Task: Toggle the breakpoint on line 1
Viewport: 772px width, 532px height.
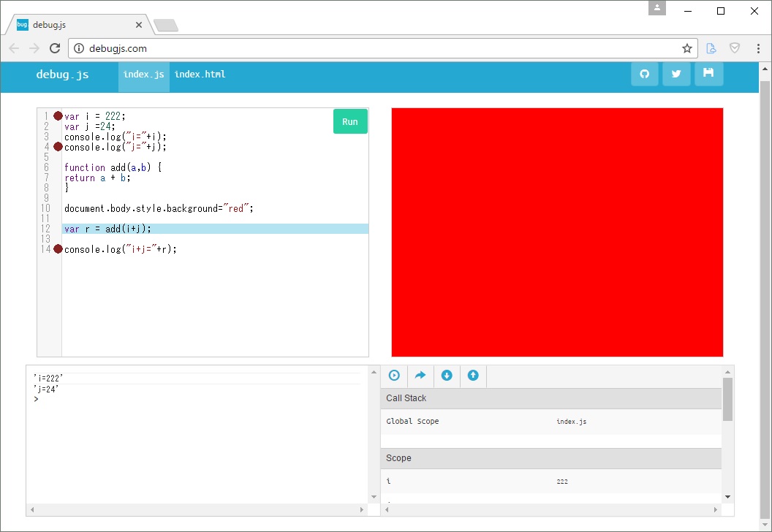Action: (58, 116)
